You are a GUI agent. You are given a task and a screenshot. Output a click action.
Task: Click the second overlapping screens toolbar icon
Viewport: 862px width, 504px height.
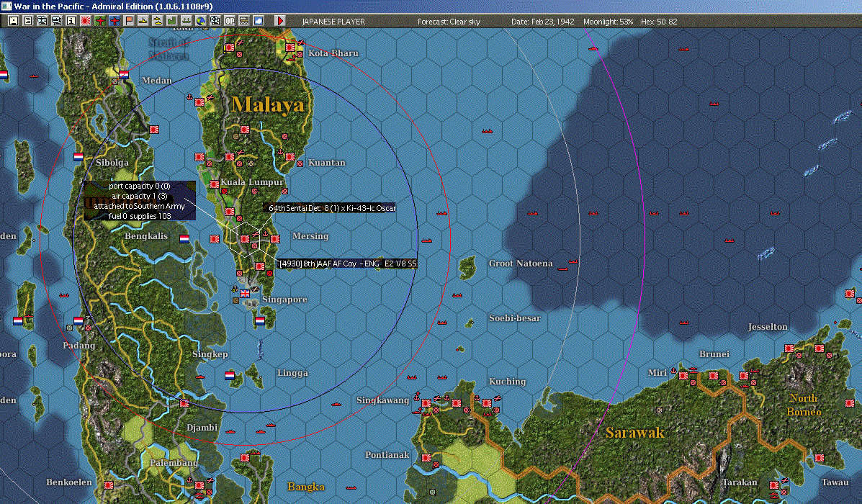pos(56,21)
